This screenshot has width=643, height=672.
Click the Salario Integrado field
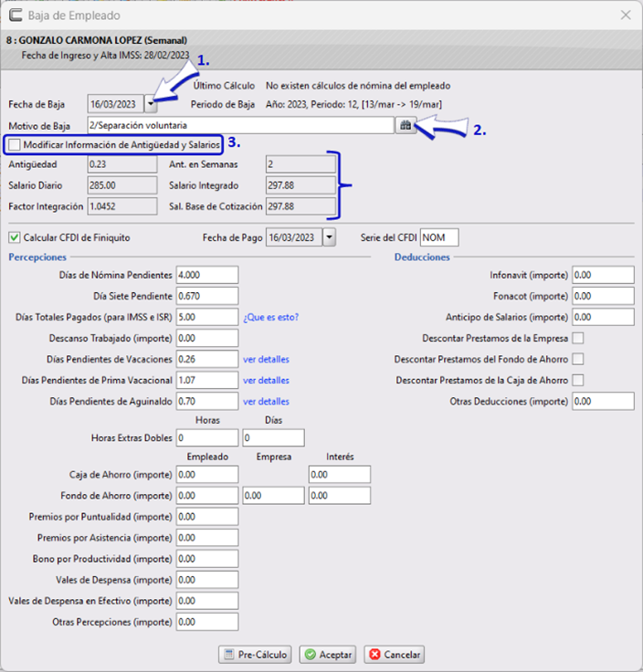click(x=300, y=185)
